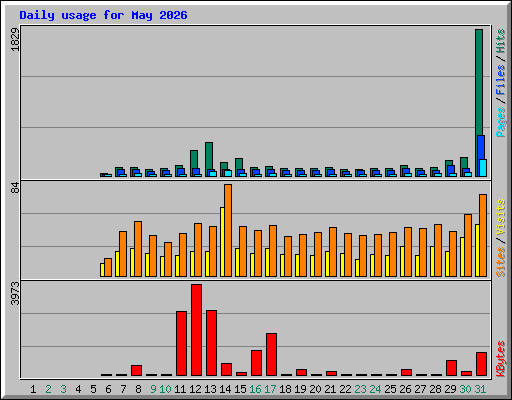Click day label 26 on the x-axis
The height and width of the screenshot is (400, 512).
tap(405, 389)
